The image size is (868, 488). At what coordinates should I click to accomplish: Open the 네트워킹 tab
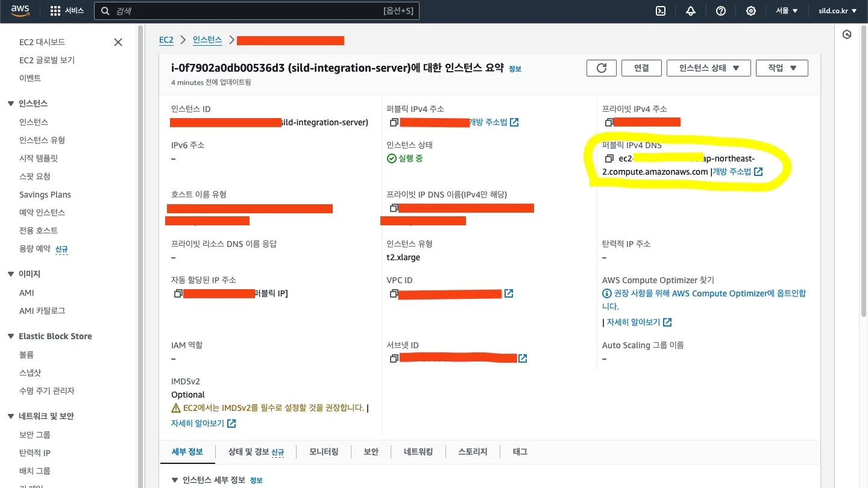click(418, 452)
